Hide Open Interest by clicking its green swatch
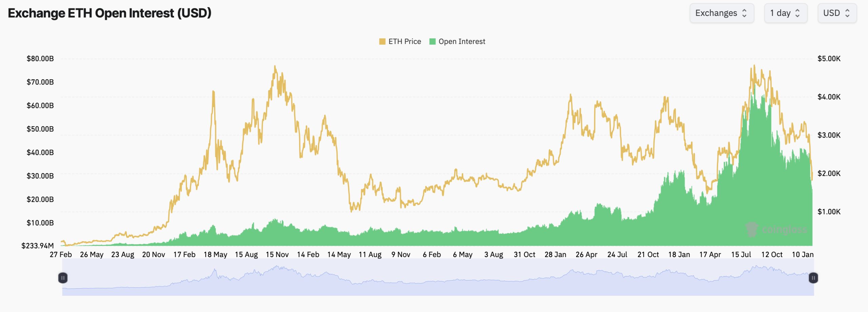The height and width of the screenshot is (312, 868). (x=432, y=41)
